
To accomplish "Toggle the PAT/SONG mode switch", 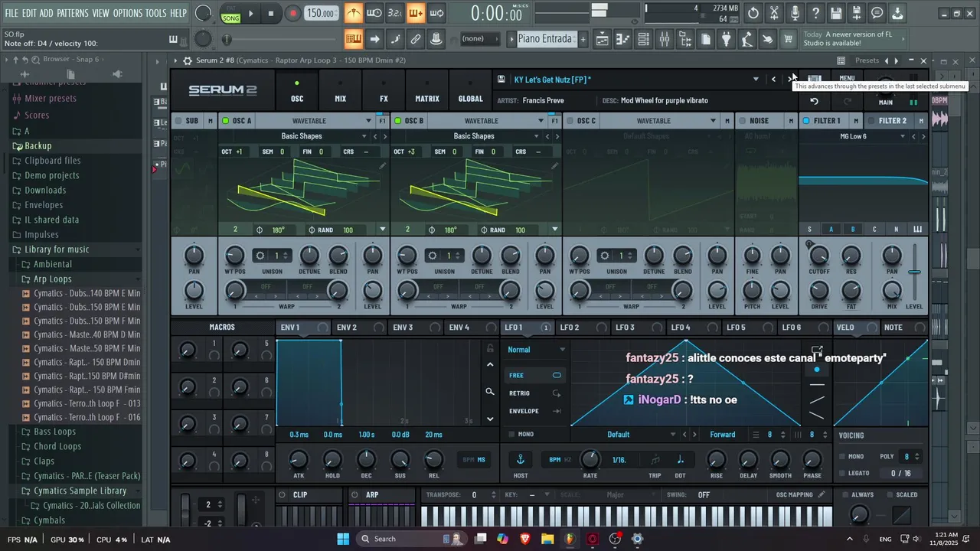I will [x=230, y=13].
